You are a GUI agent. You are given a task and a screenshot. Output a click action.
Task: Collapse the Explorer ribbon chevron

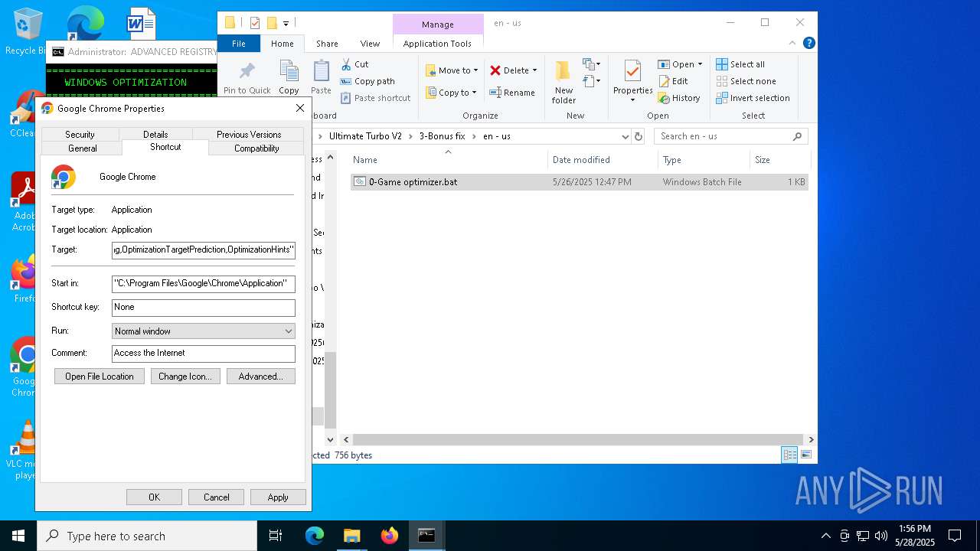[793, 44]
